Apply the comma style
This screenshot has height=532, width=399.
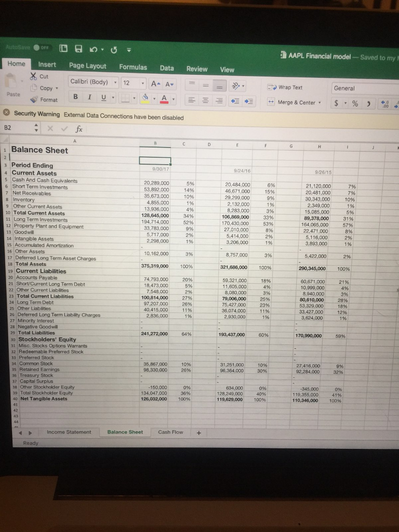pyautogui.click(x=369, y=104)
